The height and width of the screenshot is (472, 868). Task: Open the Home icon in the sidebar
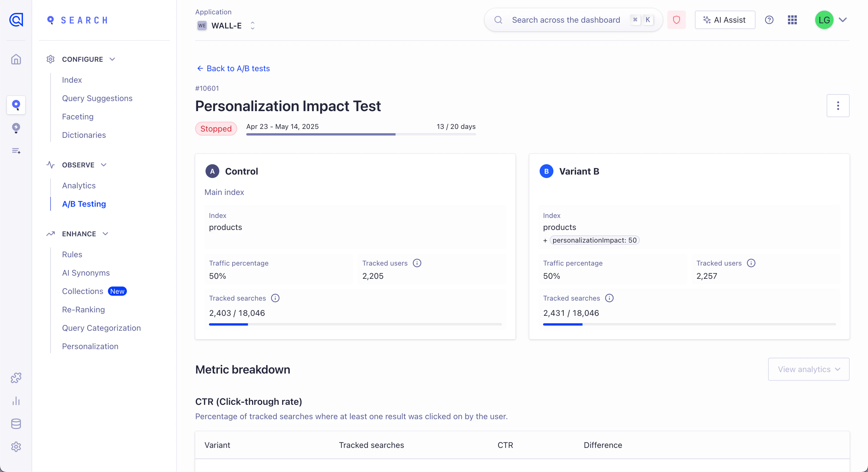[x=16, y=59]
